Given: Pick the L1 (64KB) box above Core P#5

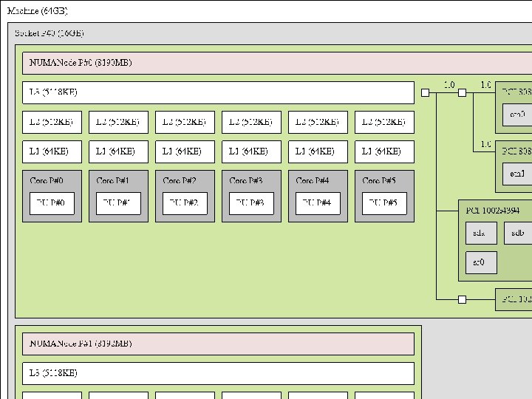Looking at the screenshot, I should coord(384,151).
